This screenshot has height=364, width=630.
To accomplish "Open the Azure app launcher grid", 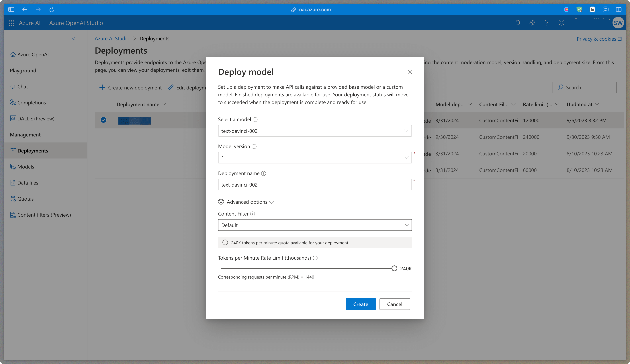I will coord(11,23).
